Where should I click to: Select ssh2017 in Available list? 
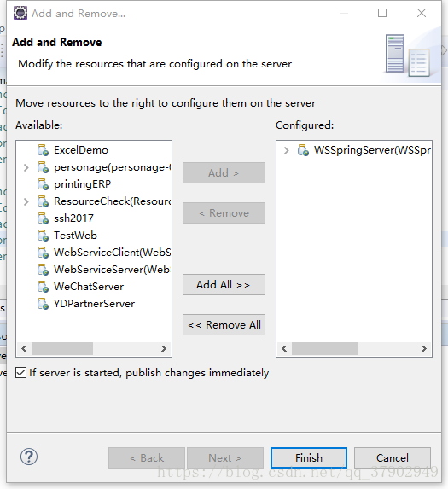coord(73,218)
